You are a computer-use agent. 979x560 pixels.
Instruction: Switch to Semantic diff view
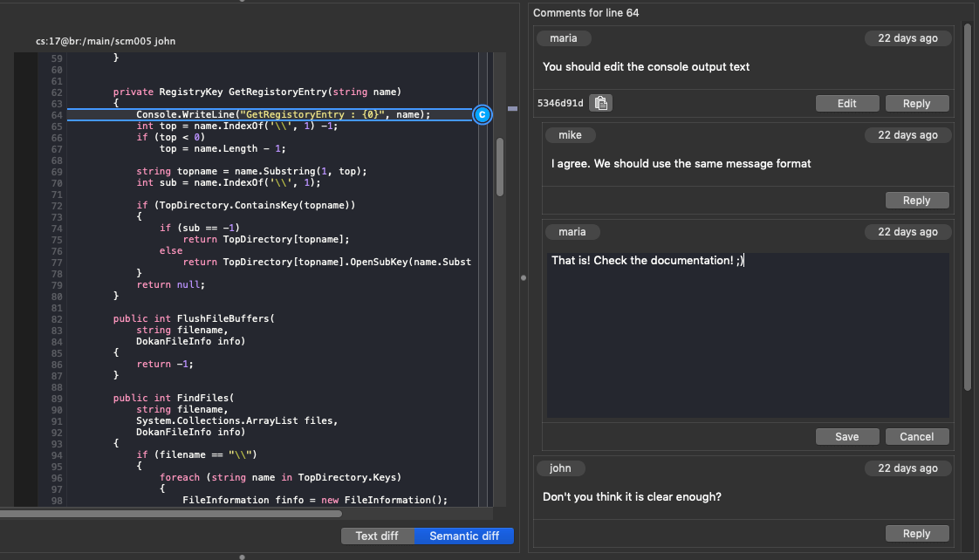point(464,536)
